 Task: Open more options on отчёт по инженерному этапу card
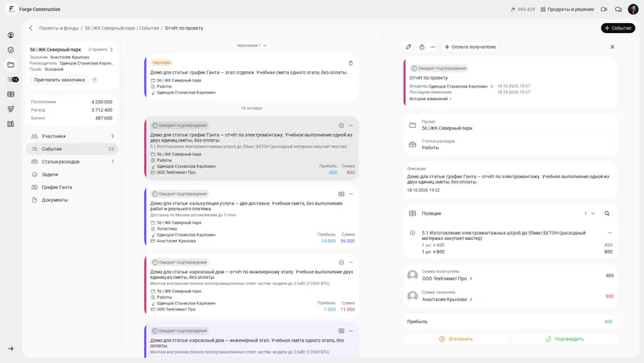[x=351, y=262]
